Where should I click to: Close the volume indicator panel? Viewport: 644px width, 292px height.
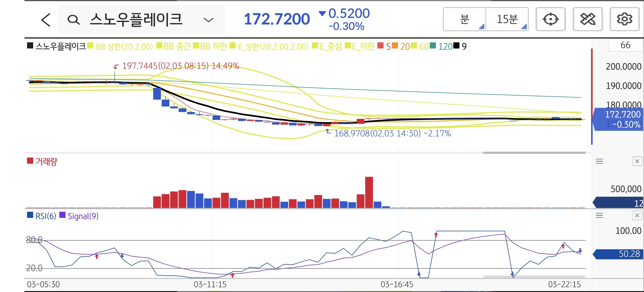tap(637, 161)
